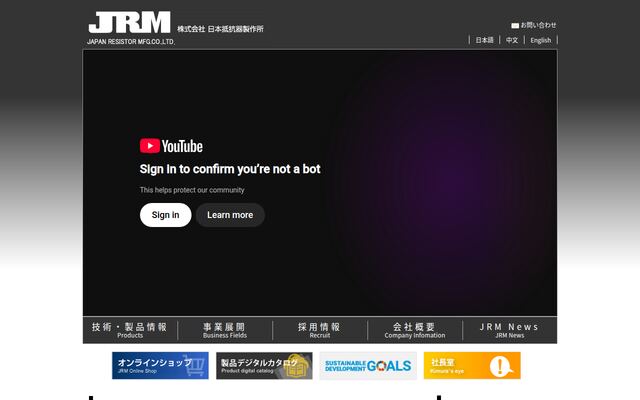Screen dimensions: 640x400
Task: Open the 事業展開 Business Fields menu
Action: pos(225,330)
